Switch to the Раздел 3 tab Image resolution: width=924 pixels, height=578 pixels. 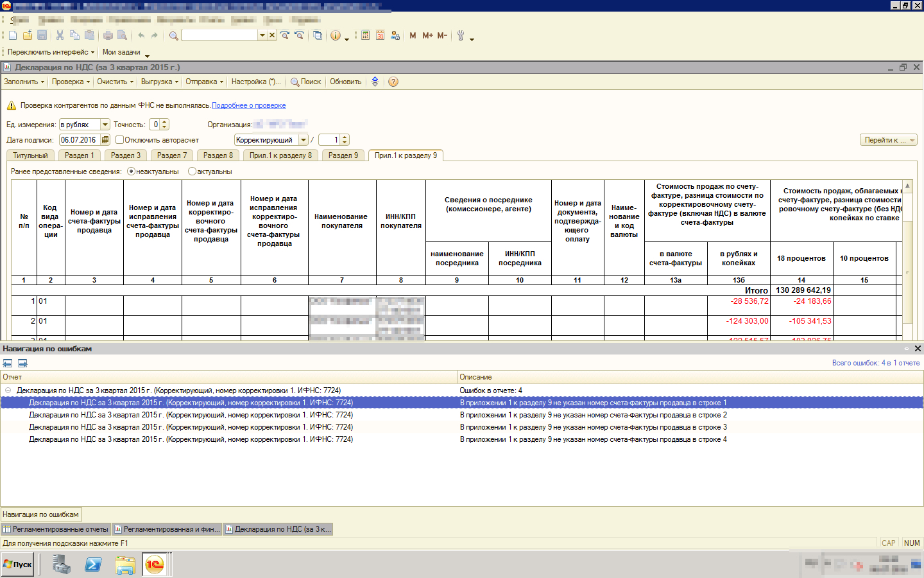pyautogui.click(x=125, y=155)
